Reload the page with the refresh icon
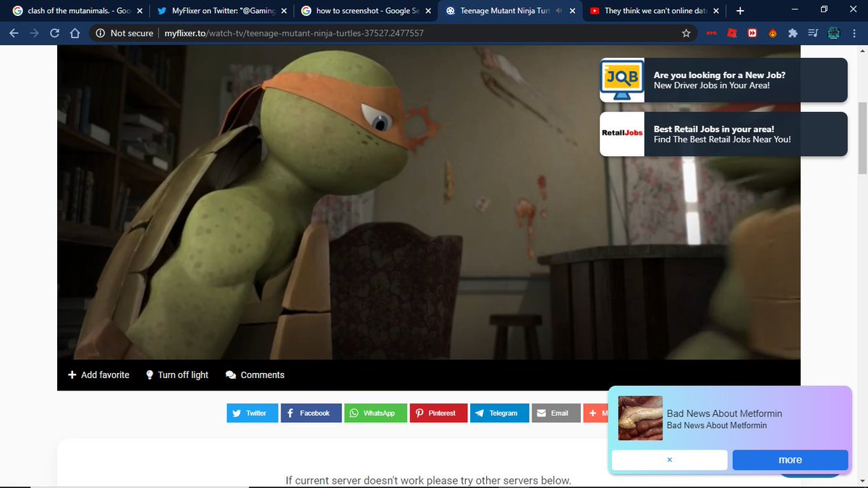 click(x=54, y=33)
